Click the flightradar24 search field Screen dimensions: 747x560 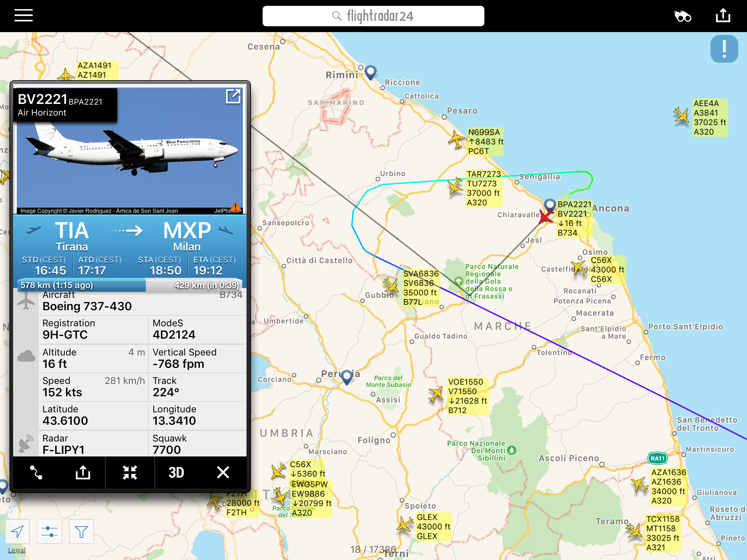point(373,16)
